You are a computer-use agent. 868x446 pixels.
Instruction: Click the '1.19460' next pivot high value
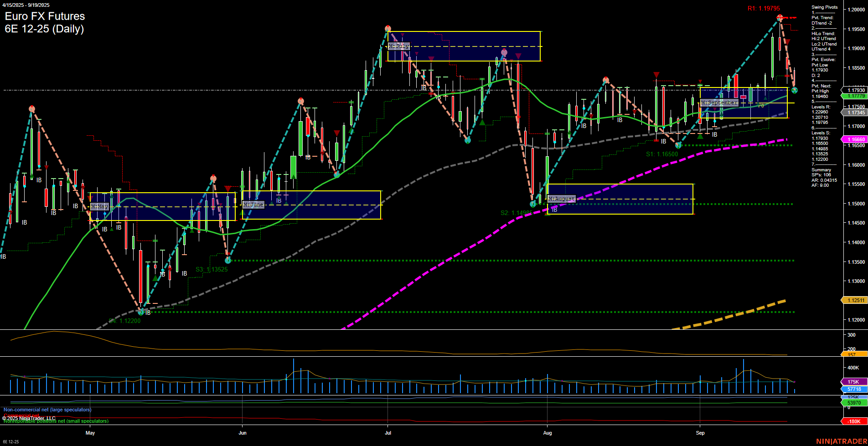coord(820,97)
